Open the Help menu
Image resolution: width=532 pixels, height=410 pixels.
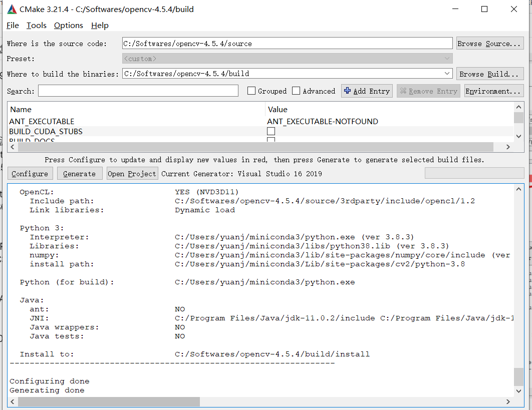pyautogui.click(x=99, y=25)
